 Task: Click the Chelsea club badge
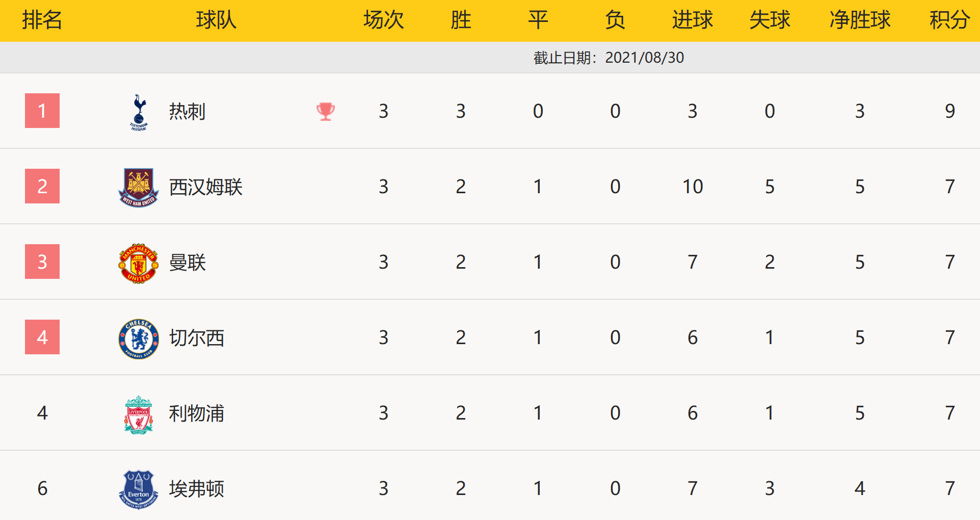pyautogui.click(x=139, y=339)
